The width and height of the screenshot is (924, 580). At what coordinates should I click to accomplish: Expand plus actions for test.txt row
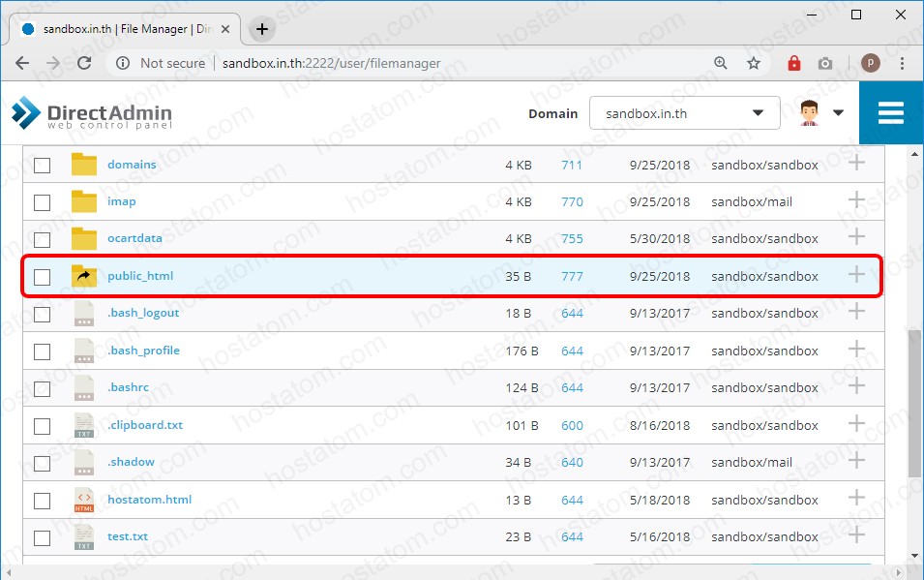(x=856, y=534)
